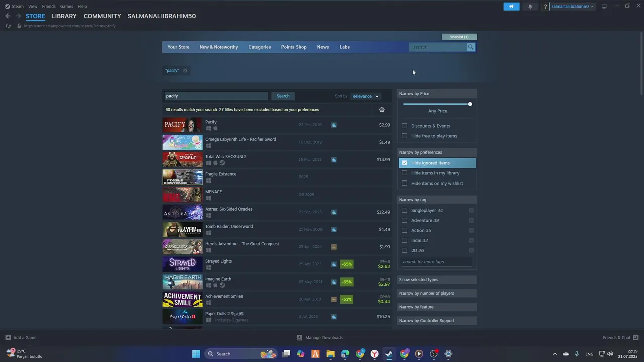
Task: Open Microsoft Edge from the taskbar
Action: tap(345, 354)
